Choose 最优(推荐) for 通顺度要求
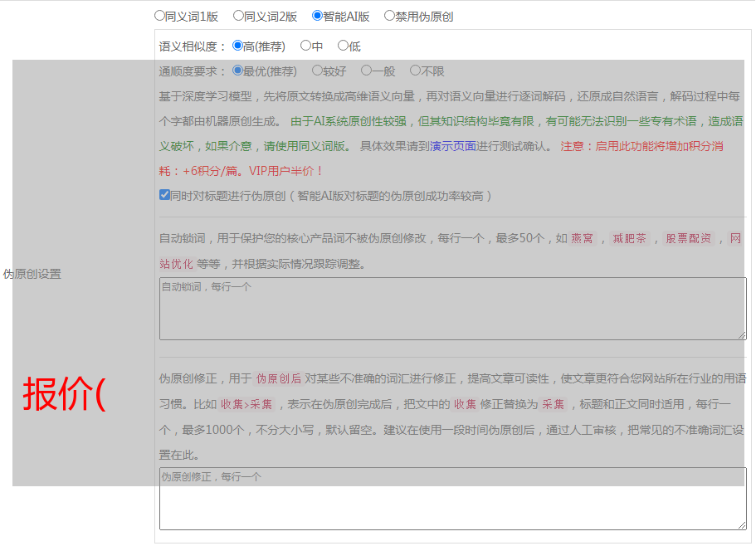This screenshot has height=546, width=756. pos(238,71)
